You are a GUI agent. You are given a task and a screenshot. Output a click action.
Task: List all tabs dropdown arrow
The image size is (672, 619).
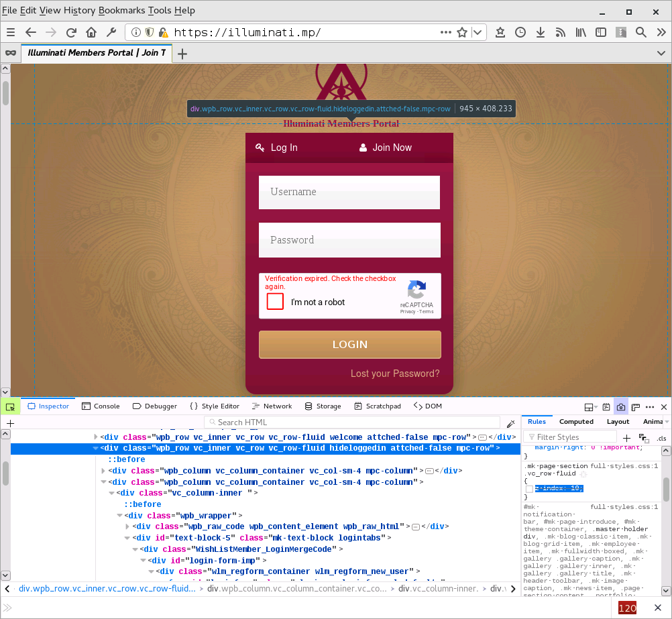[661, 53]
